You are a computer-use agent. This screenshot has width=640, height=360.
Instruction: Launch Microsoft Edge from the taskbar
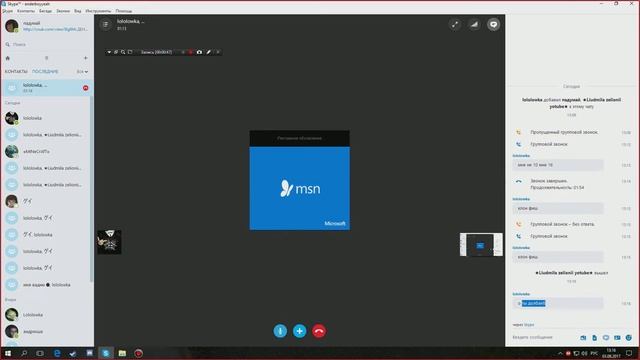(x=57, y=353)
